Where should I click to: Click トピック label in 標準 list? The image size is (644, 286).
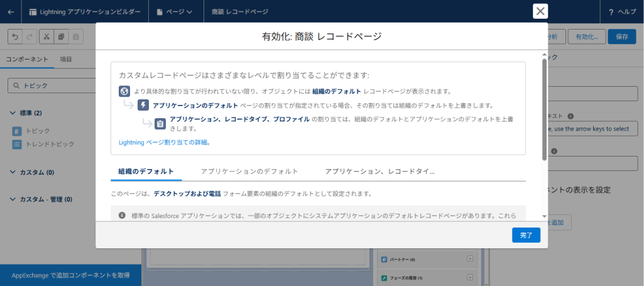coord(38,131)
